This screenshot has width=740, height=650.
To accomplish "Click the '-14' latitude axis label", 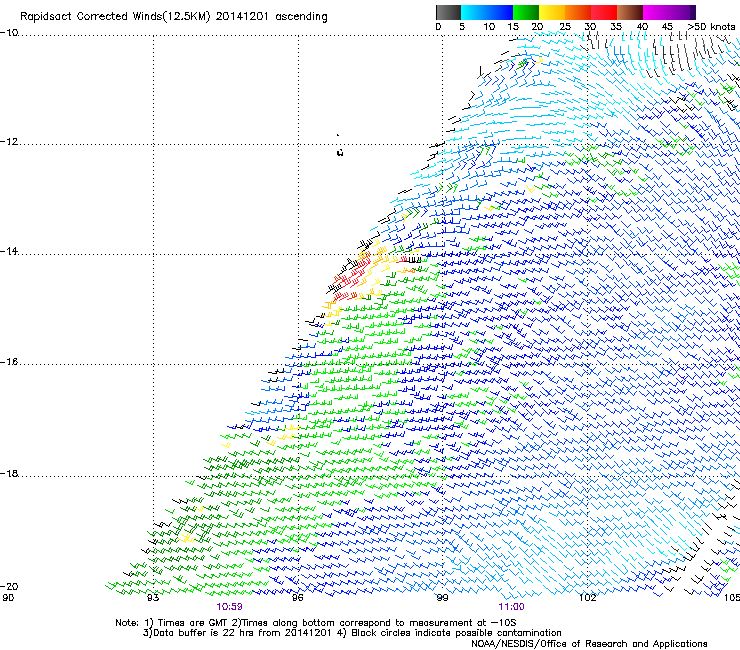I will 9,251.
